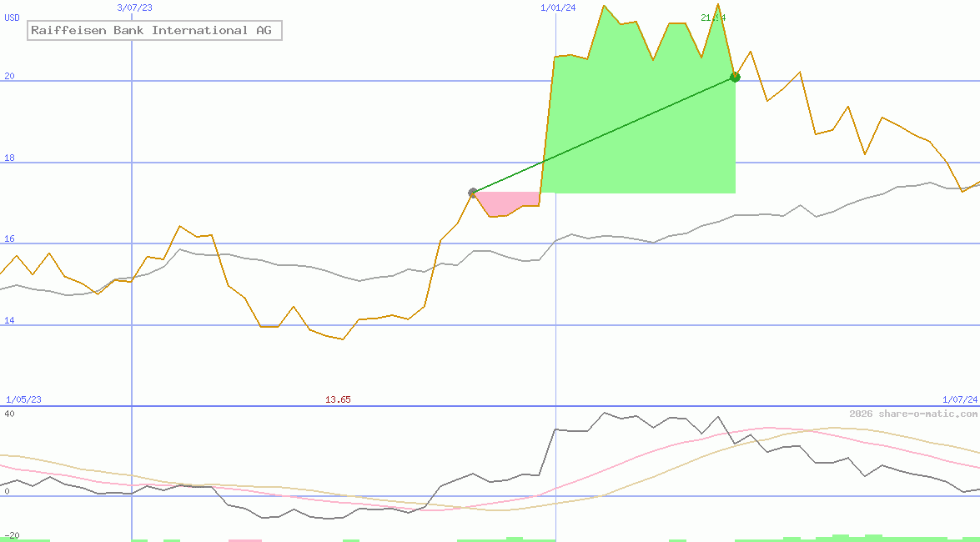The height and width of the screenshot is (542, 980).
Task: Click the 0 indicator axis label
Action: [x=7, y=491]
